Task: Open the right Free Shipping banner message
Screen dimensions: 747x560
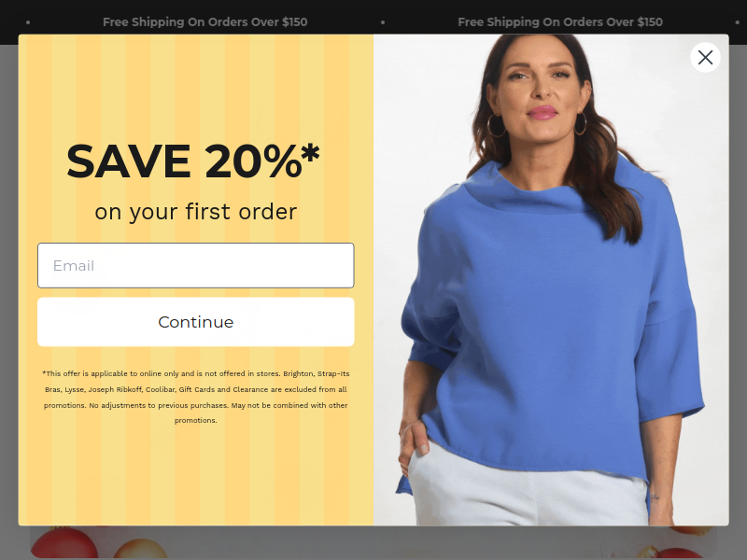Action: (560, 21)
